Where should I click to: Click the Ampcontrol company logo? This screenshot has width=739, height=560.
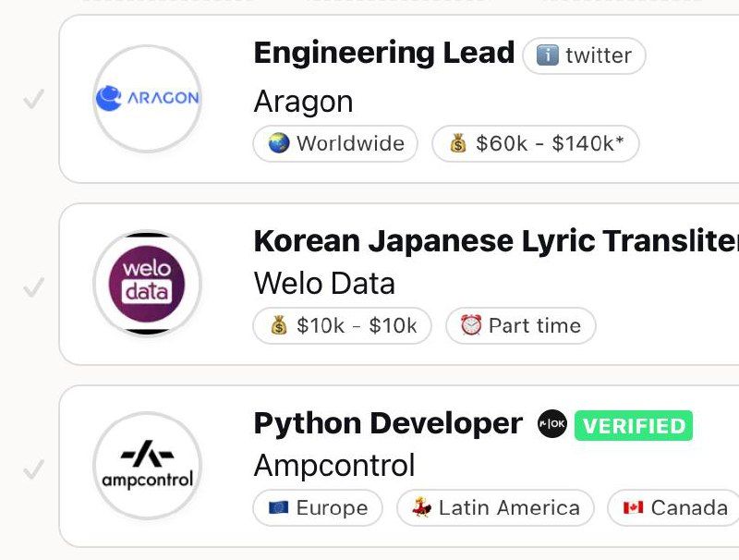click(x=148, y=465)
